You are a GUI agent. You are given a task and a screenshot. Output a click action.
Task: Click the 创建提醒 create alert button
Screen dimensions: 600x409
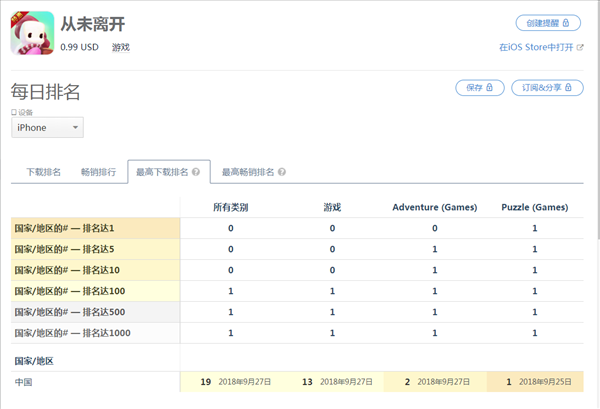click(547, 23)
